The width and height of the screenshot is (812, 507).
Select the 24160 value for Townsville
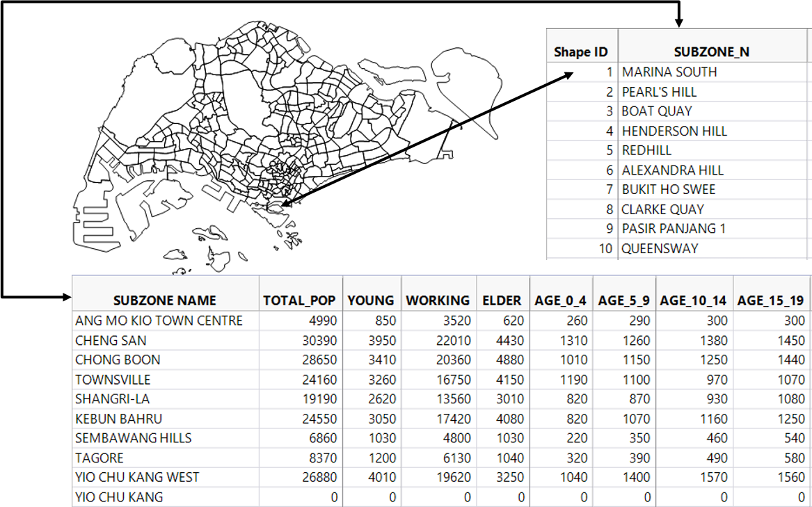point(301,380)
